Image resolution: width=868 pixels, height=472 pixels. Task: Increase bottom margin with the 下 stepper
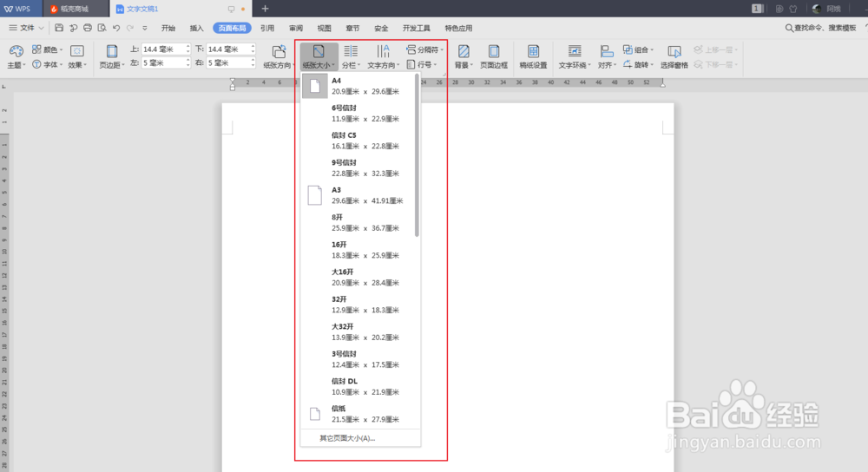[x=253, y=47]
